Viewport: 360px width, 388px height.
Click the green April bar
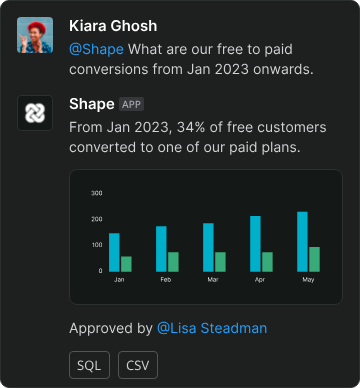point(267,262)
